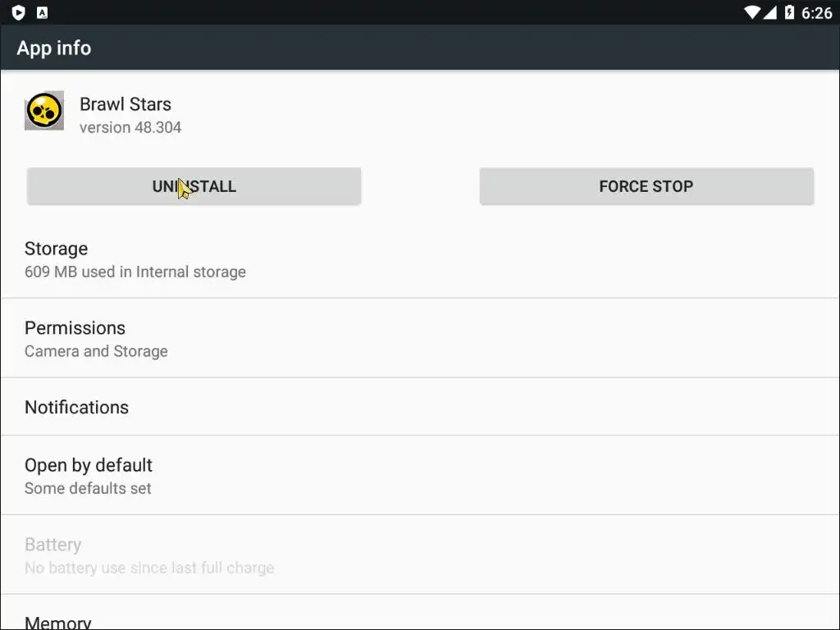Click the Brawl Stars app icon
This screenshot has width=840, height=630.
[x=44, y=111]
